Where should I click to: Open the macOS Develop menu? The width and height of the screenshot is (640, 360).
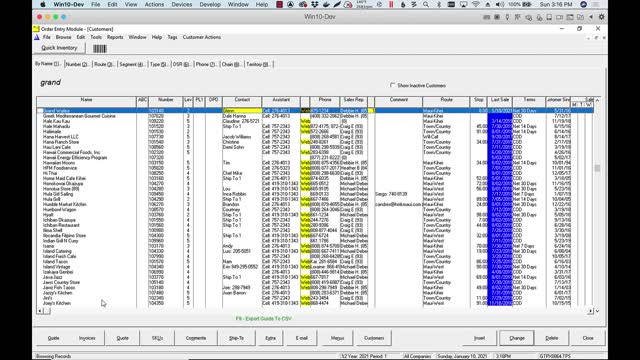point(210,4)
